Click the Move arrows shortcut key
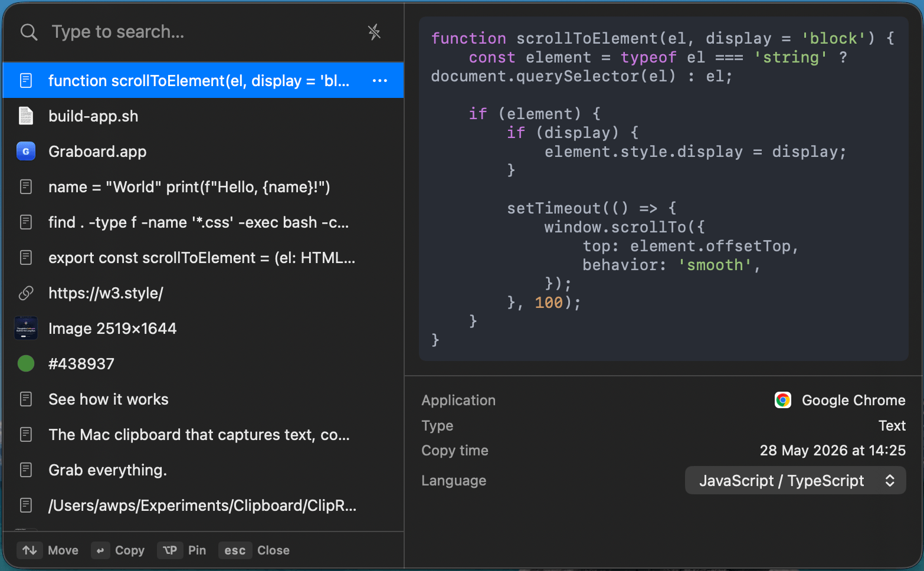The height and width of the screenshot is (571, 924). pos(30,550)
